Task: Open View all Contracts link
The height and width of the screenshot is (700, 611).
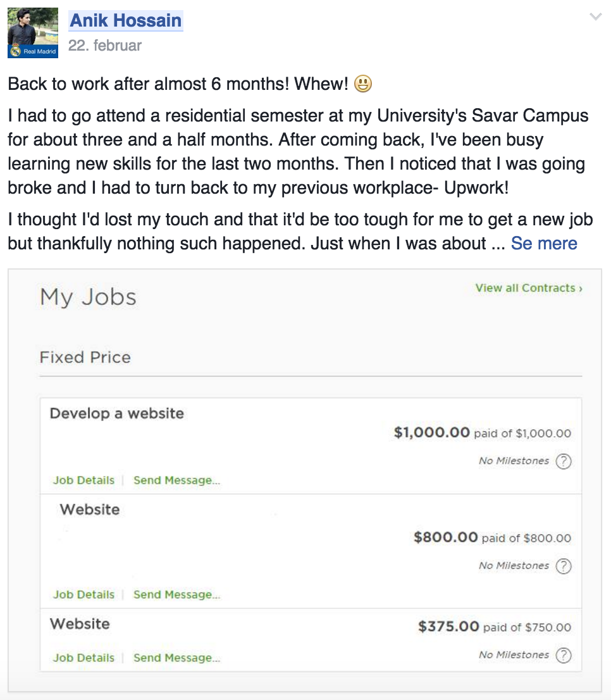Action: pos(525,288)
